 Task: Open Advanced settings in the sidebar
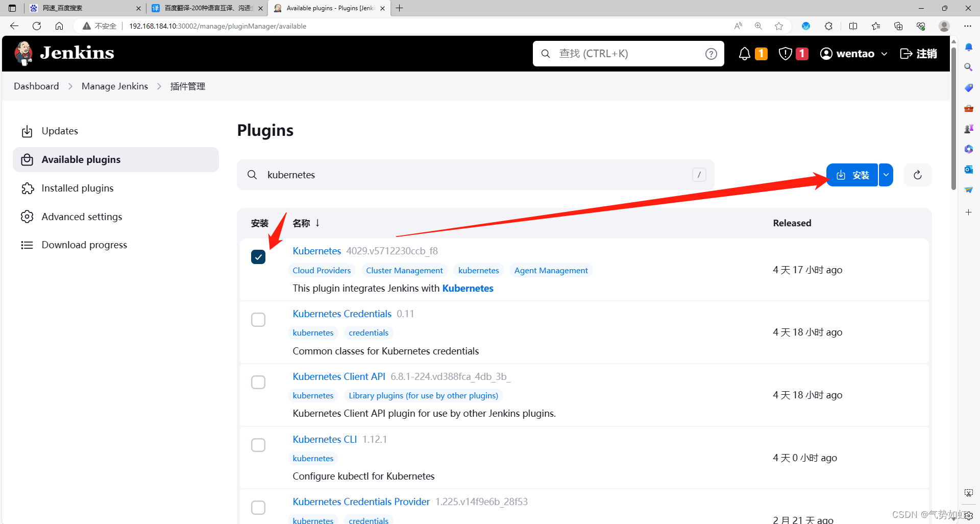pyautogui.click(x=116, y=217)
